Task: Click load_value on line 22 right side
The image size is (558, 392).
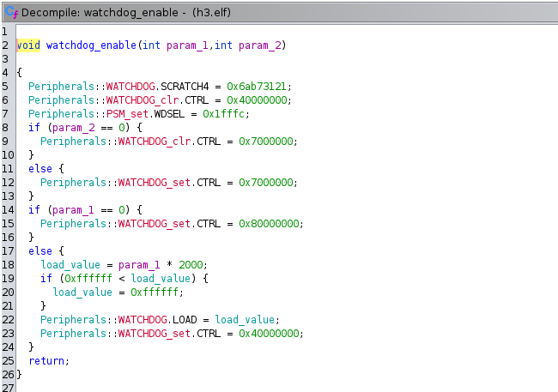Action: [245, 320]
